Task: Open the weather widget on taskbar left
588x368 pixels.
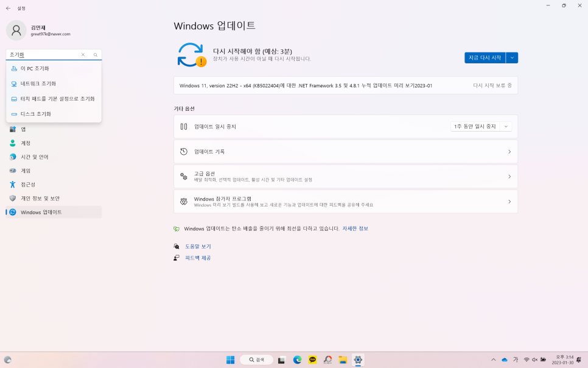Action: 7,359
